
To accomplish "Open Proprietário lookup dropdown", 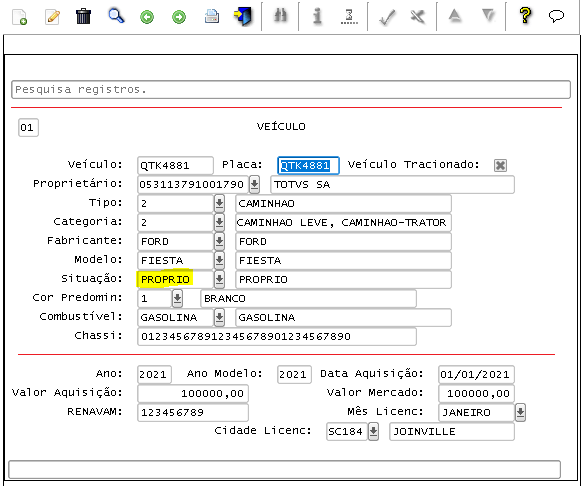I will pos(254,184).
